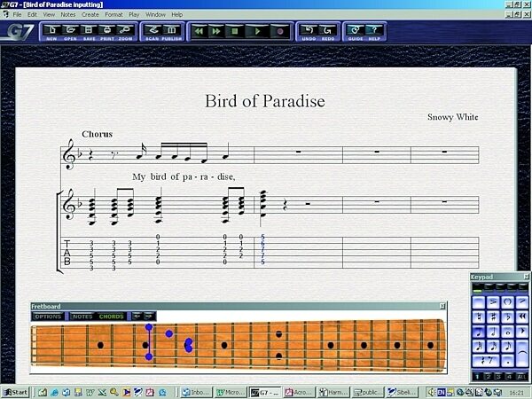Select the sharp accidental on Keypad
The width and height of the screenshot is (532, 399).
point(493,317)
